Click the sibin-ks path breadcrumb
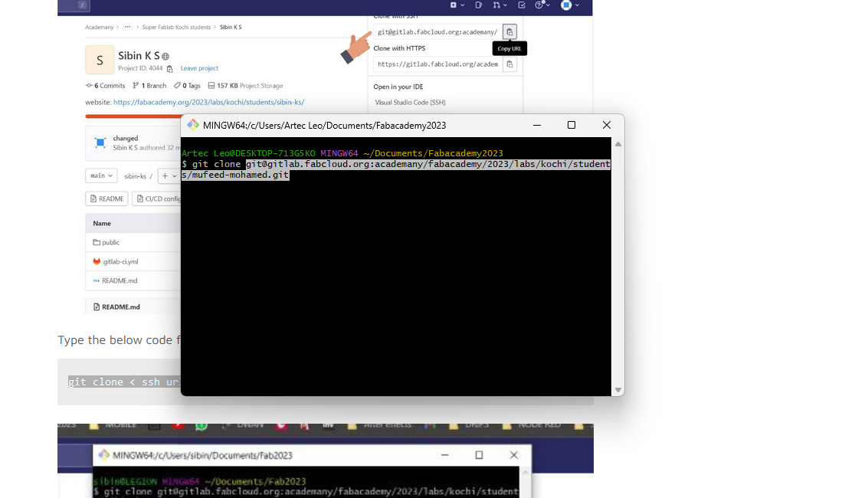 coord(135,176)
